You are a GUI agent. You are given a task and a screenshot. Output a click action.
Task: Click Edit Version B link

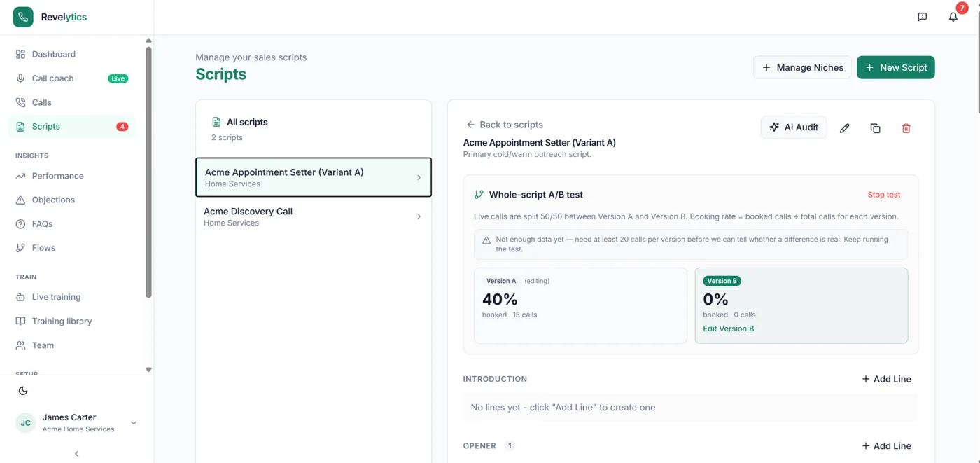click(729, 329)
